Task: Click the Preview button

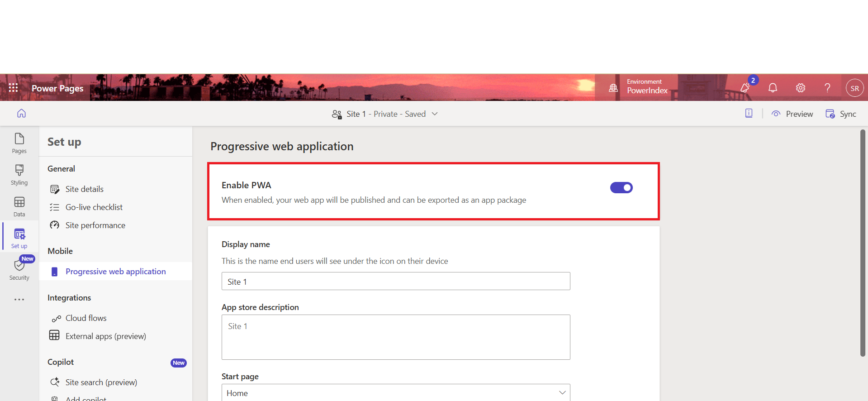Action: (792, 114)
